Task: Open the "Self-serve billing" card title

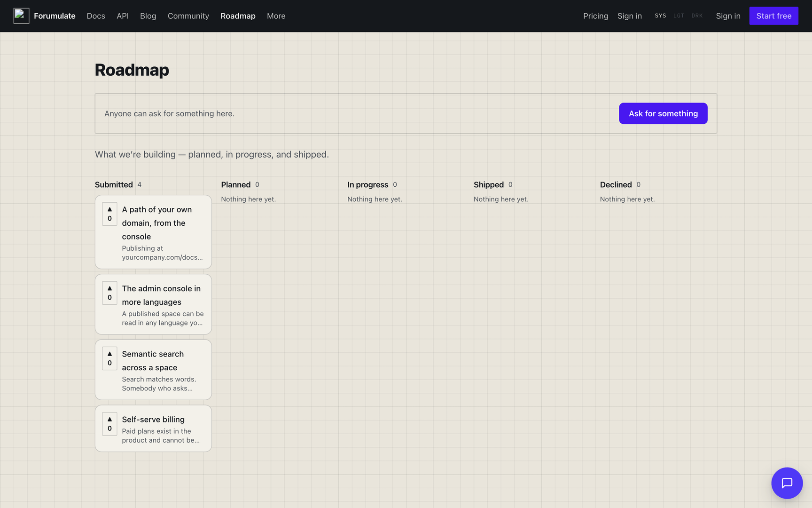Action: [153, 420]
